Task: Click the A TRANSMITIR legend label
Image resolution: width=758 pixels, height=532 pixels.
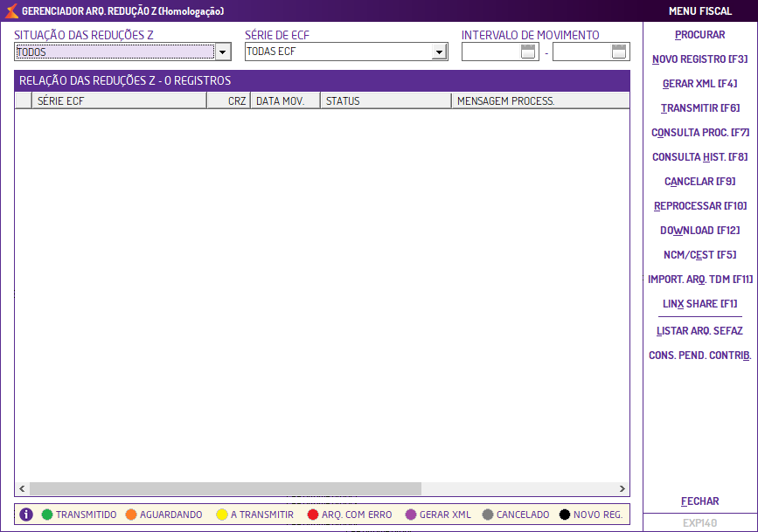Action: coord(262,515)
